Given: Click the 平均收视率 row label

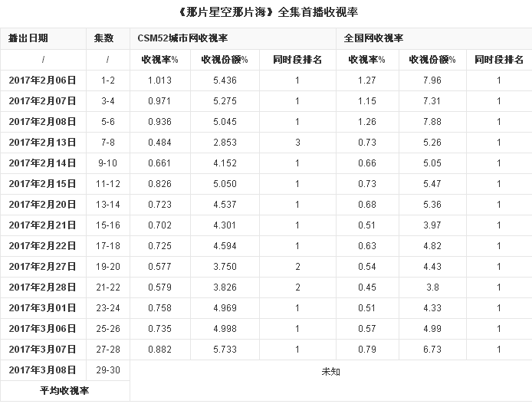Looking at the screenshot, I should [64, 391].
